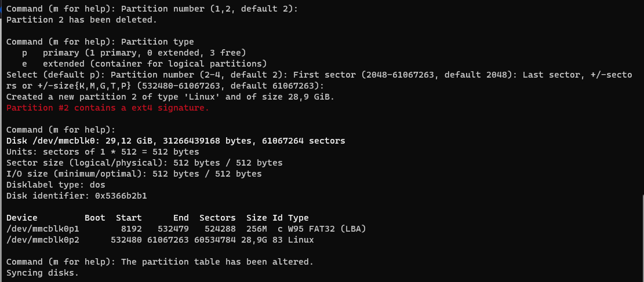The image size is (644, 282).
Task: Click the "Units: sectors of 1 * 512" line
Action: tap(103, 152)
